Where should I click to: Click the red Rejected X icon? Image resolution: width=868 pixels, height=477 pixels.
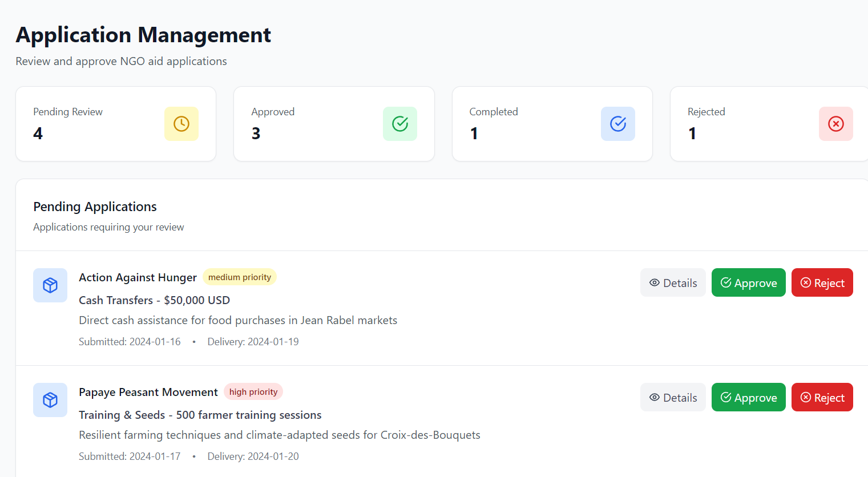click(x=836, y=124)
